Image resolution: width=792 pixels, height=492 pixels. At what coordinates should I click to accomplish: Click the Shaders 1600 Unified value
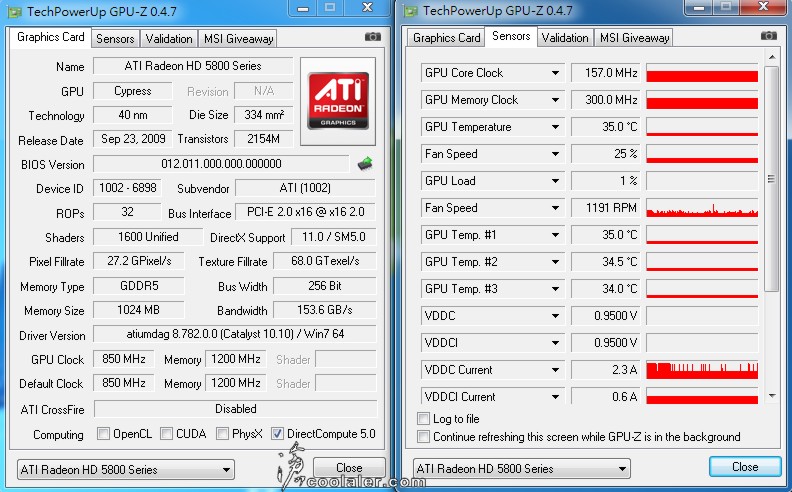148,237
